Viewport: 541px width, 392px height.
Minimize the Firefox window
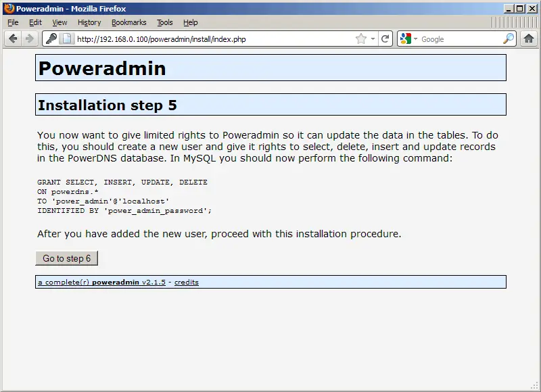(x=509, y=9)
